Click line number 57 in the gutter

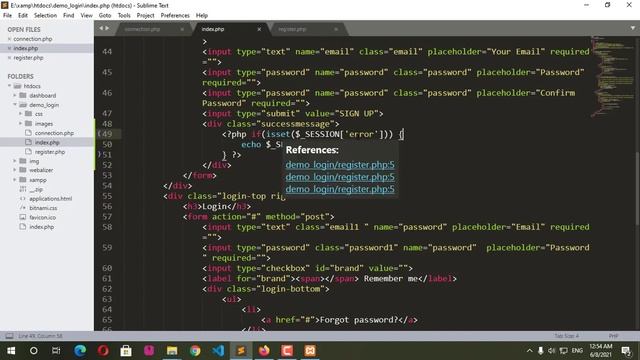(x=107, y=217)
